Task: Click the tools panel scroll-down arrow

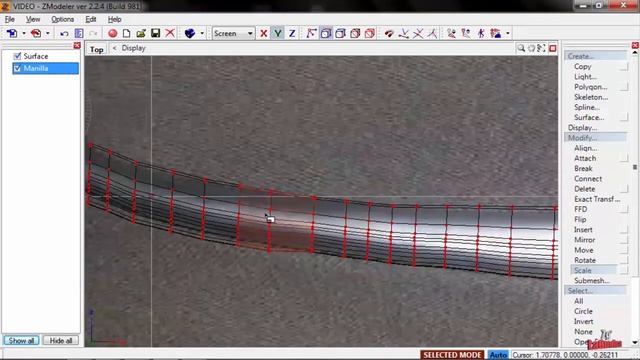Action: (635, 342)
